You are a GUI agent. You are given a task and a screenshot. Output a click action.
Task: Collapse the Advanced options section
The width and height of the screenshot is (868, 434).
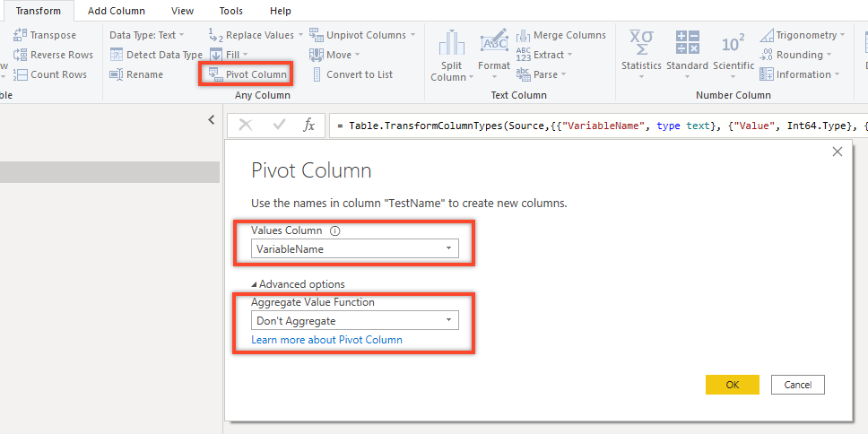(x=298, y=284)
